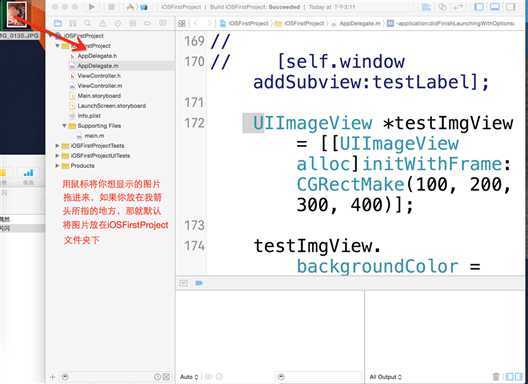Click the CGRectMake call in code
The height and width of the screenshot is (384, 528).
(x=350, y=185)
